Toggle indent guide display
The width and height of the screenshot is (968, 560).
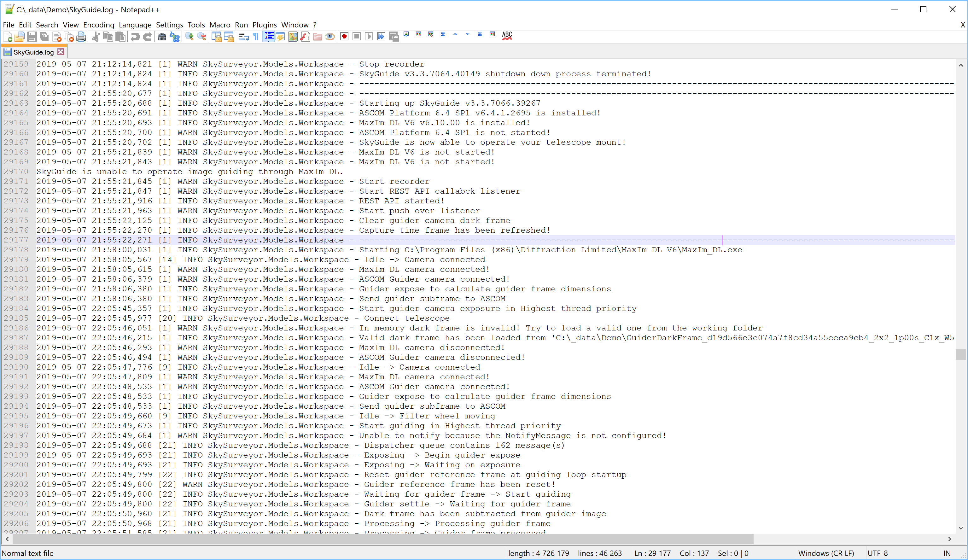[269, 37]
